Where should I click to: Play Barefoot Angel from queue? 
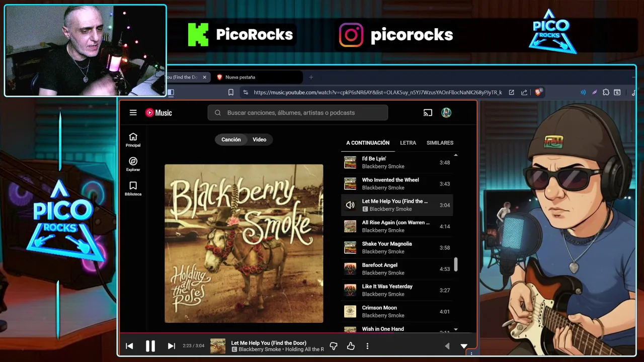pyautogui.click(x=397, y=269)
